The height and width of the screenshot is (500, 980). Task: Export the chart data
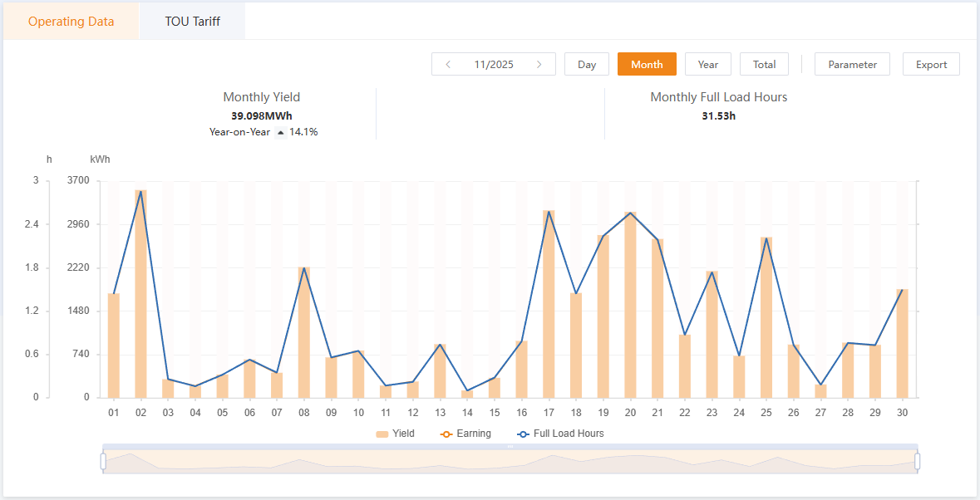point(931,65)
